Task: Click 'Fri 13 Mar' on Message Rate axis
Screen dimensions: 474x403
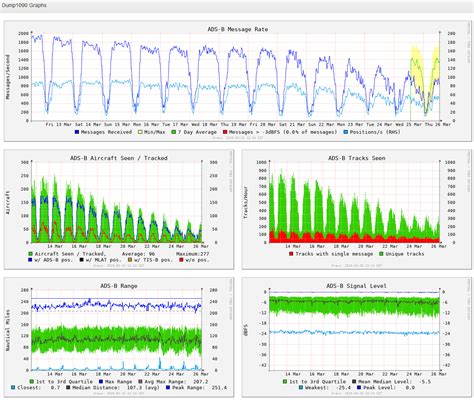Action: (59, 124)
